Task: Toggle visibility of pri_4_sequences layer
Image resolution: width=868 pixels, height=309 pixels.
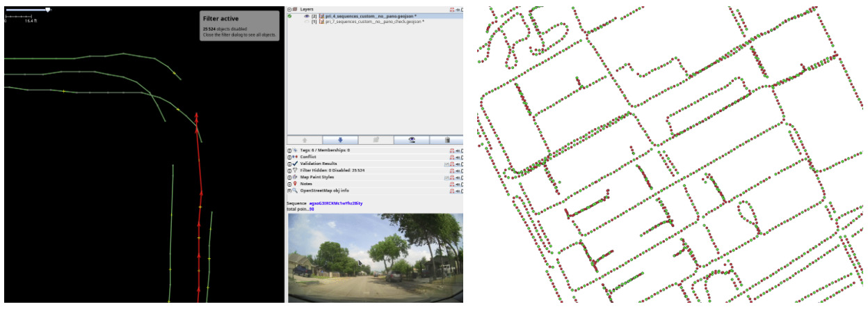Action: coord(307,16)
